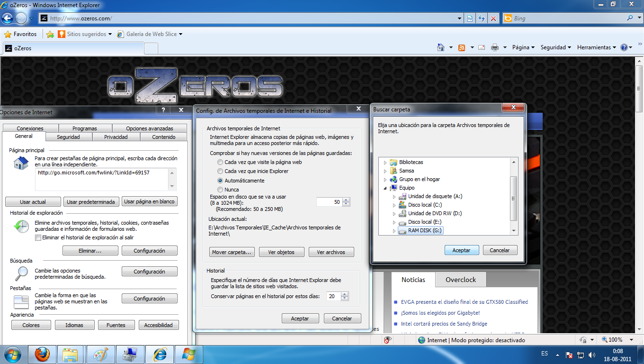The image size is (644, 364).
Task: Click the 'Eliminar...' button
Action: click(x=90, y=251)
